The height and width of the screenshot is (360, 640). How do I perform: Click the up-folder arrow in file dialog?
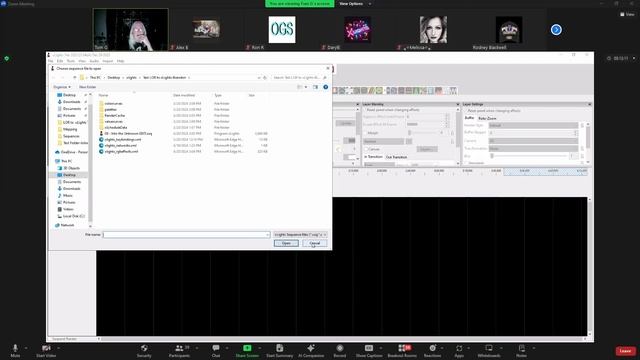(x=74, y=78)
